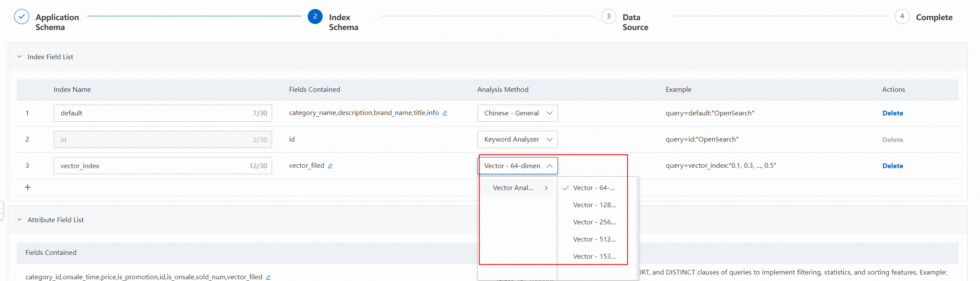Collapse the Attribute Field List section
Image resolution: width=980 pixels, height=281 pixels.
[x=20, y=220]
